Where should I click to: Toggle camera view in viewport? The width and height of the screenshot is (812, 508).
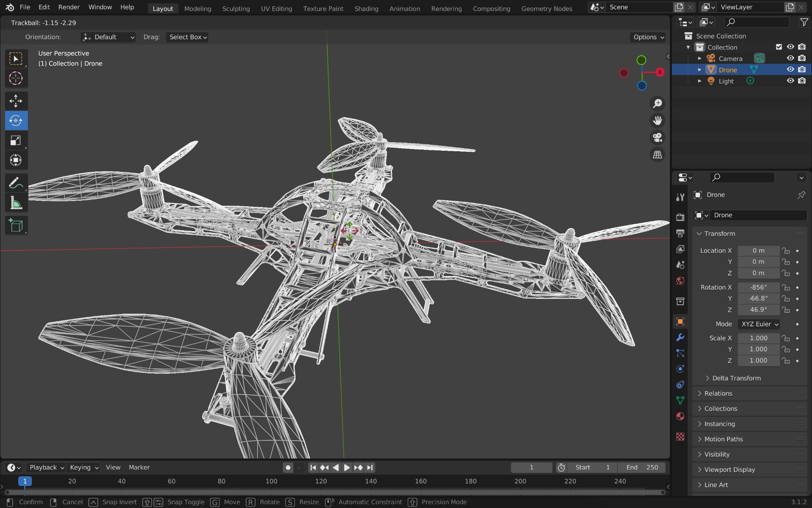click(x=657, y=138)
